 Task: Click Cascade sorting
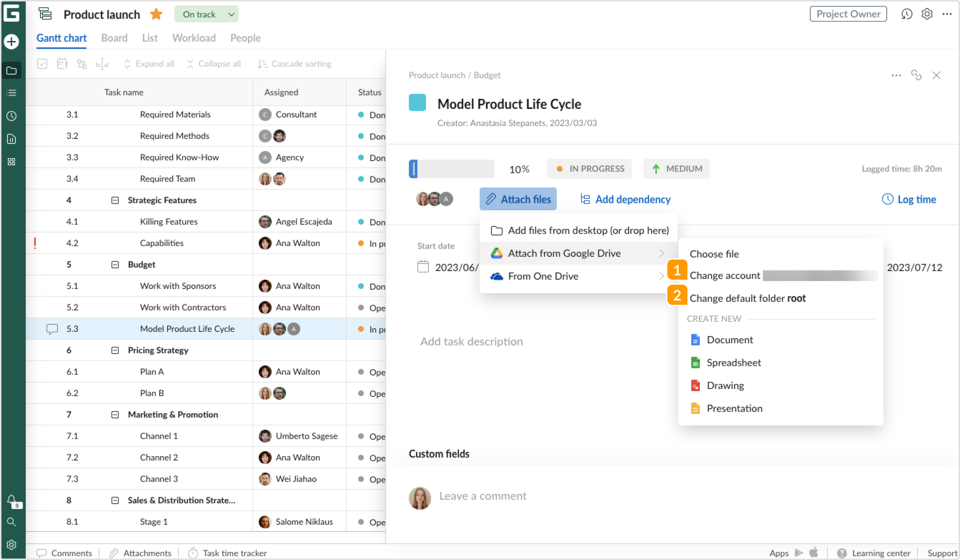click(x=294, y=64)
